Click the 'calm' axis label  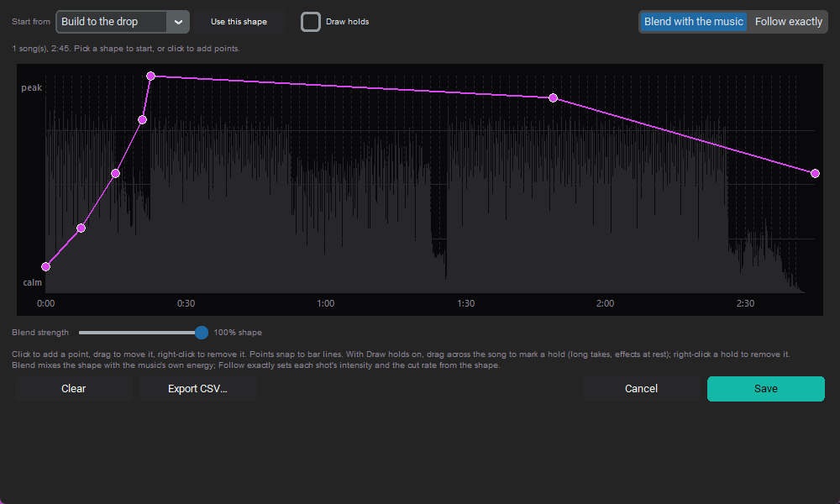(32, 282)
